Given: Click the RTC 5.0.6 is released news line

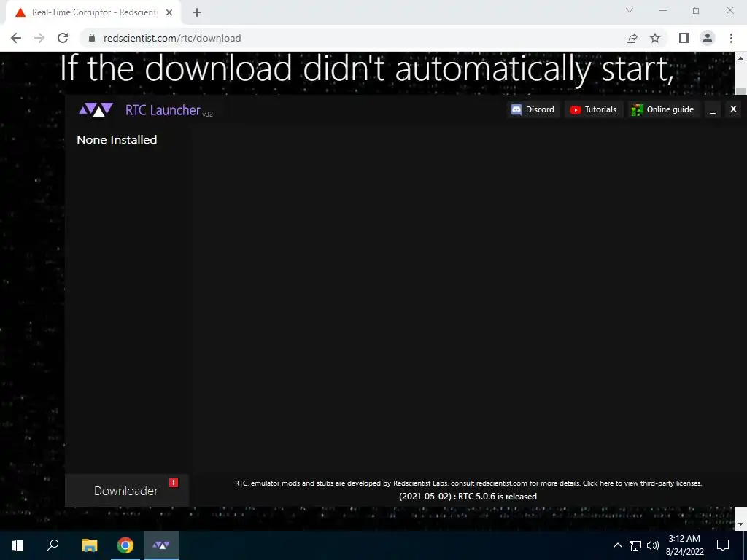Looking at the screenshot, I should (x=468, y=496).
